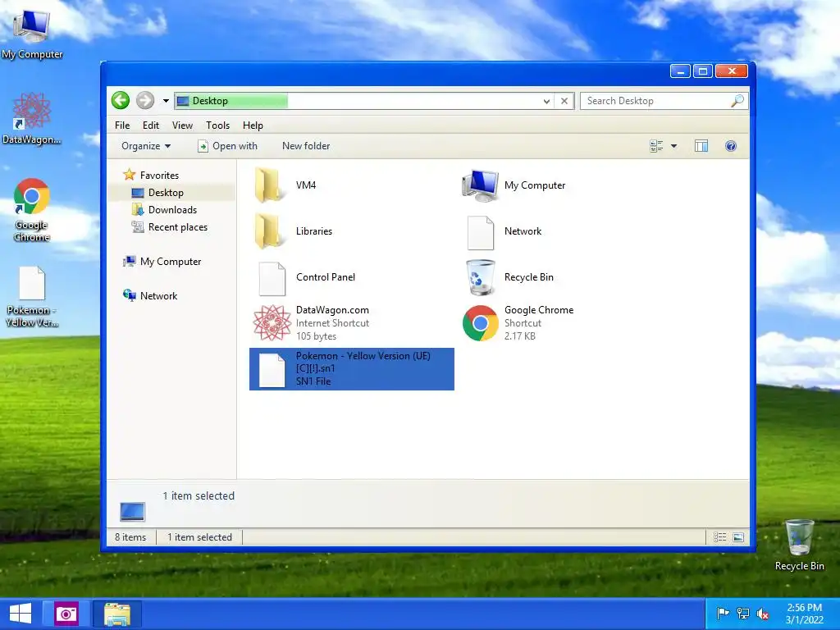Select My Computer icon in file list
Screen dimensions: 840x630
[481, 185]
